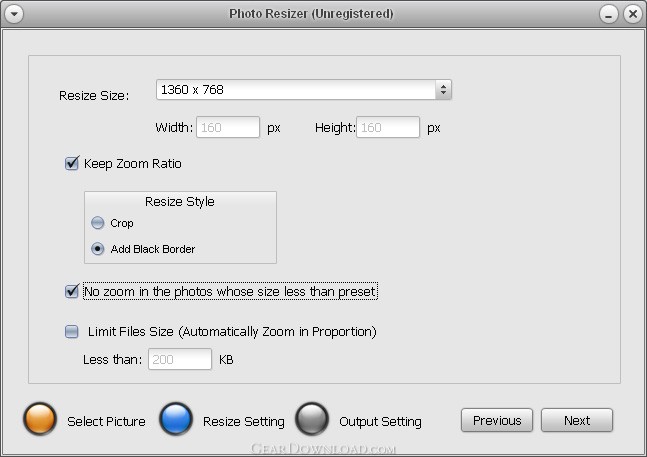Choose the Add Black Border option
Image resolution: width=647 pixels, height=457 pixels.
[x=98, y=249]
